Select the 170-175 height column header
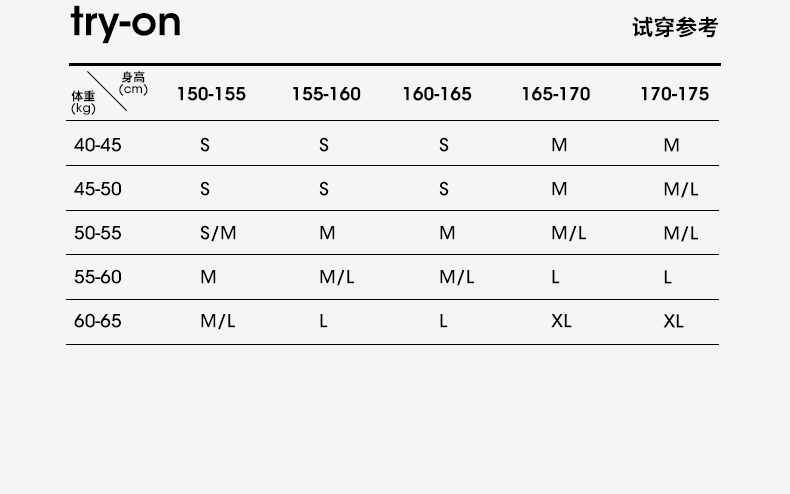This screenshot has height=494, width=790. point(674,94)
